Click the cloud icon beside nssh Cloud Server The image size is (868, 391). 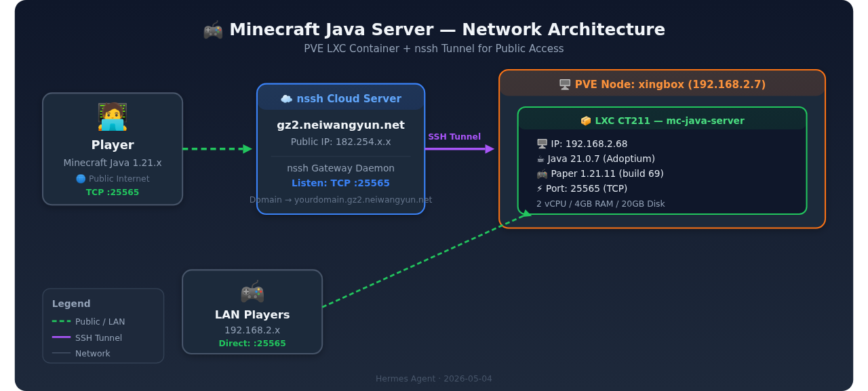click(286, 99)
